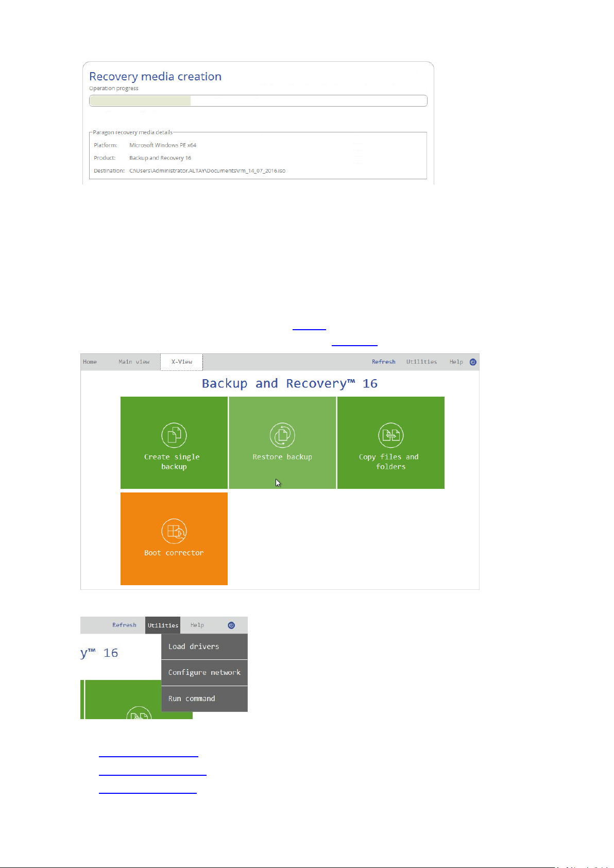Choose Run command from Utilities menu
Image resolution: width=614 pixels, height=868 pixels.
(204, 699)
